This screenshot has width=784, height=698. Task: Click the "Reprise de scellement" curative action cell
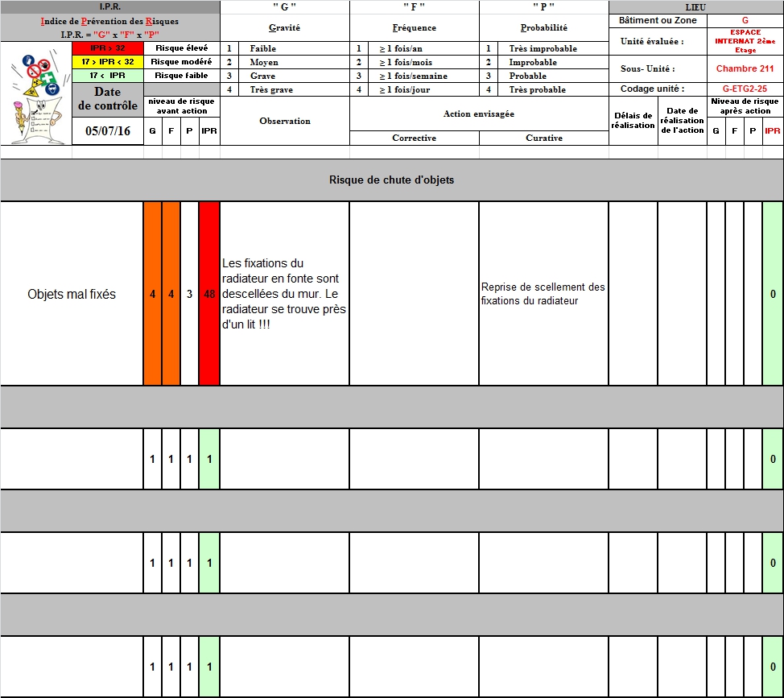tap(543, 294)
